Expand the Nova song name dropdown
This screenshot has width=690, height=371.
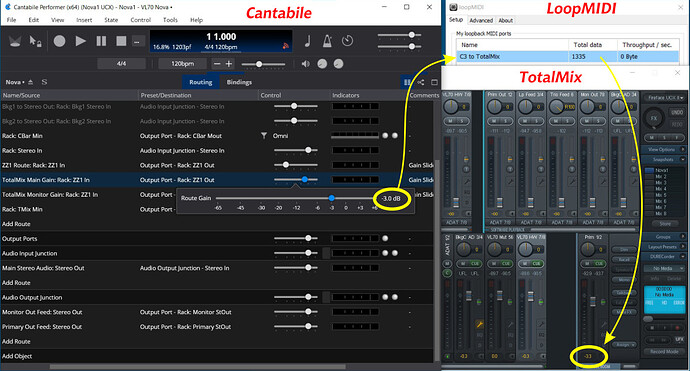point(15,82)
